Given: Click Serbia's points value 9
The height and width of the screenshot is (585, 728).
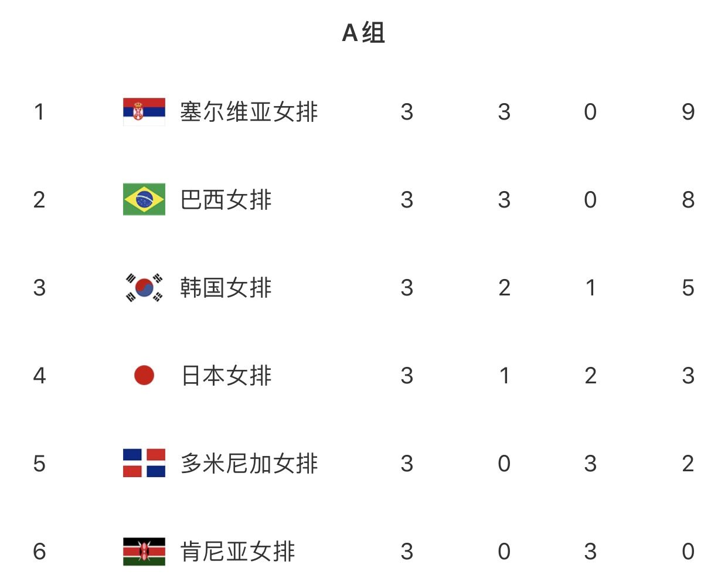Looking at the screenshot, I should 688,111.
